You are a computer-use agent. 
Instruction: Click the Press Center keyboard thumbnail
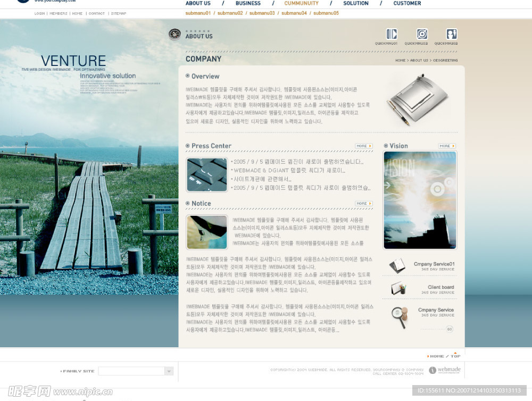[x=206, y=175]
